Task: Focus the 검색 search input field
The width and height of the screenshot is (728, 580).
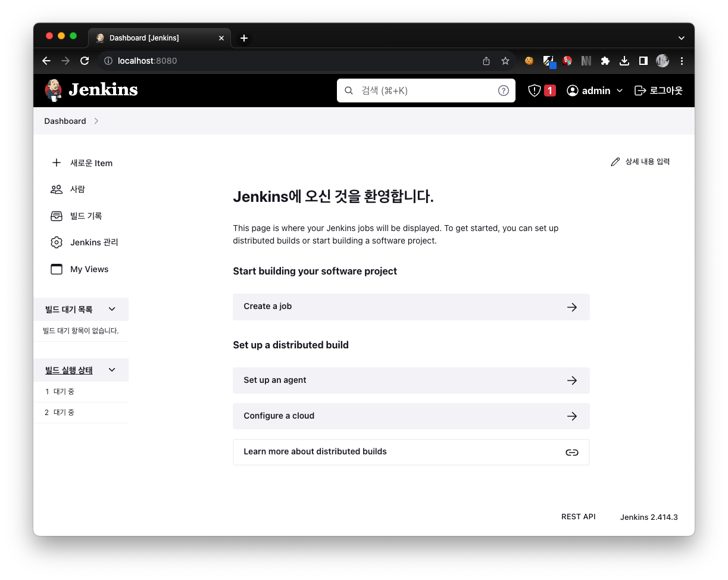Action: click(426, 91)
